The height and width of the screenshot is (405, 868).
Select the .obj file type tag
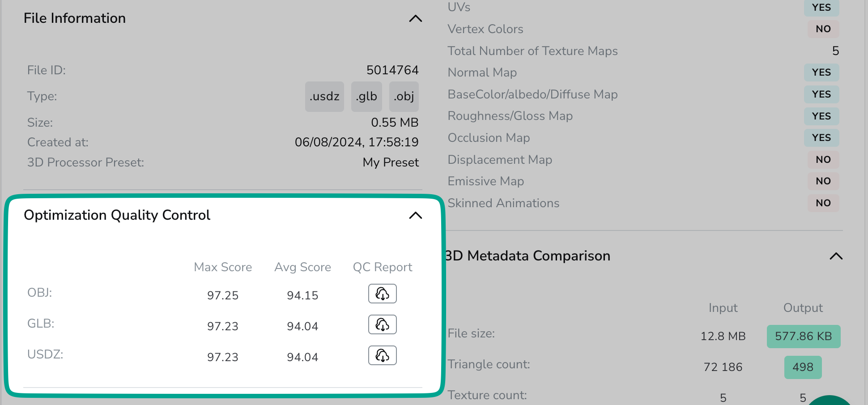point(404,96)
